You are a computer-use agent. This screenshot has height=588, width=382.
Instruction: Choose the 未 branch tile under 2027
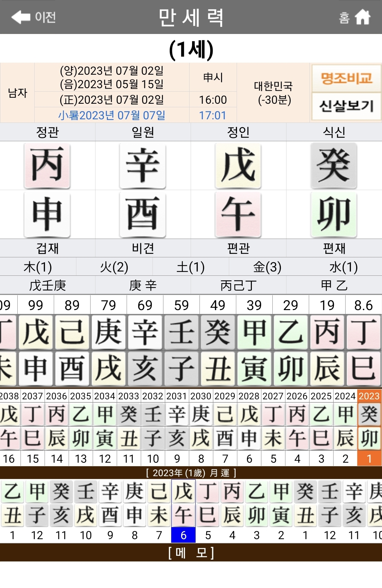273,438
